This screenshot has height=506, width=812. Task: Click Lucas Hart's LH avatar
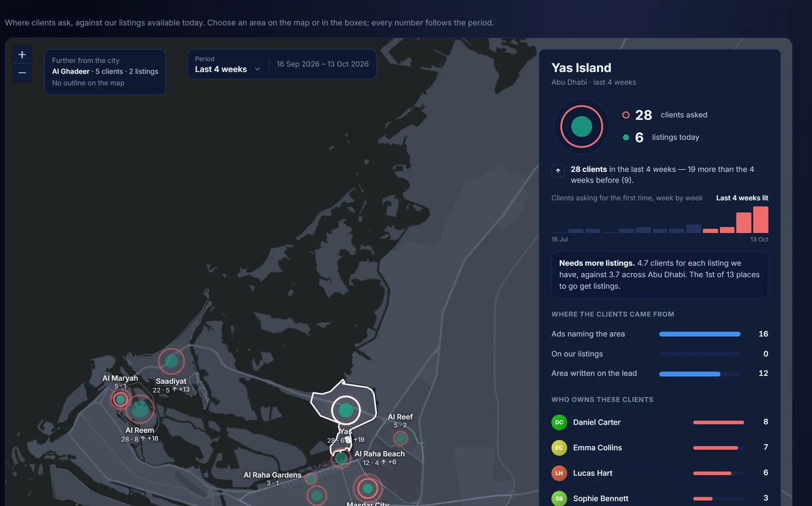(x=559, y=473)
